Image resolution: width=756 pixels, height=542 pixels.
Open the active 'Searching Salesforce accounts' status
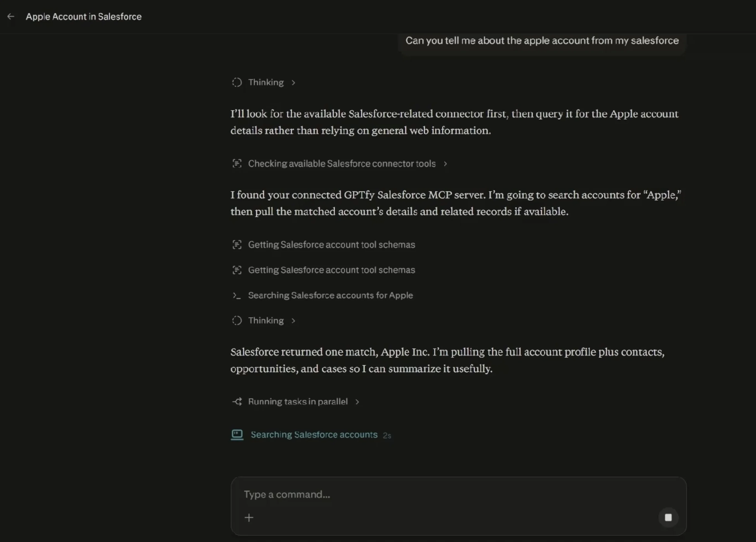point(314,434)
